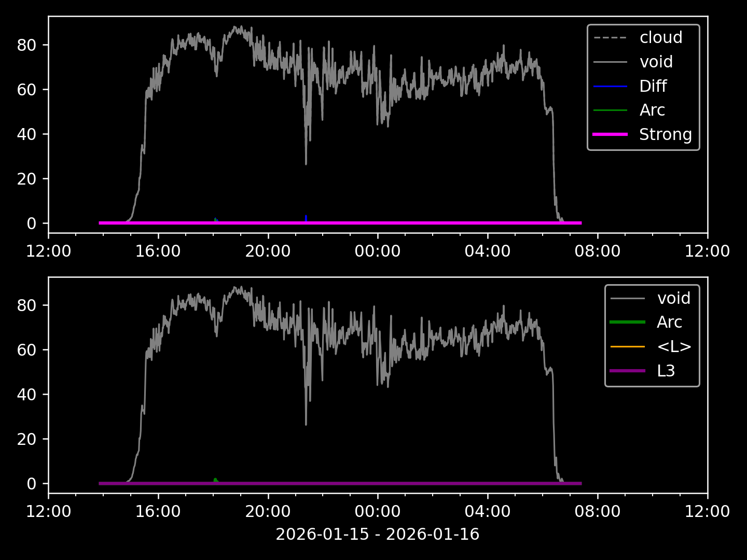Click the "cloud" legend label in top plot
The width and height of the screenshot is (747, 560).
660,38
